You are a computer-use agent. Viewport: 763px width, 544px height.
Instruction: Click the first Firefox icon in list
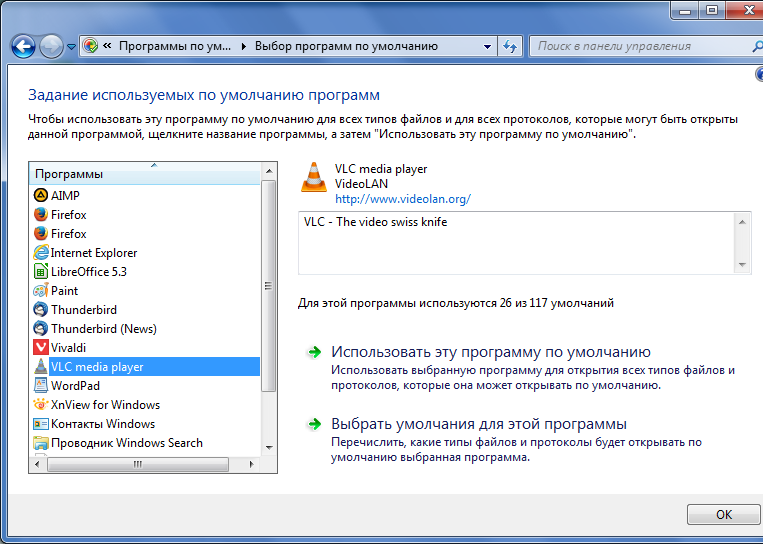point(41,215)
